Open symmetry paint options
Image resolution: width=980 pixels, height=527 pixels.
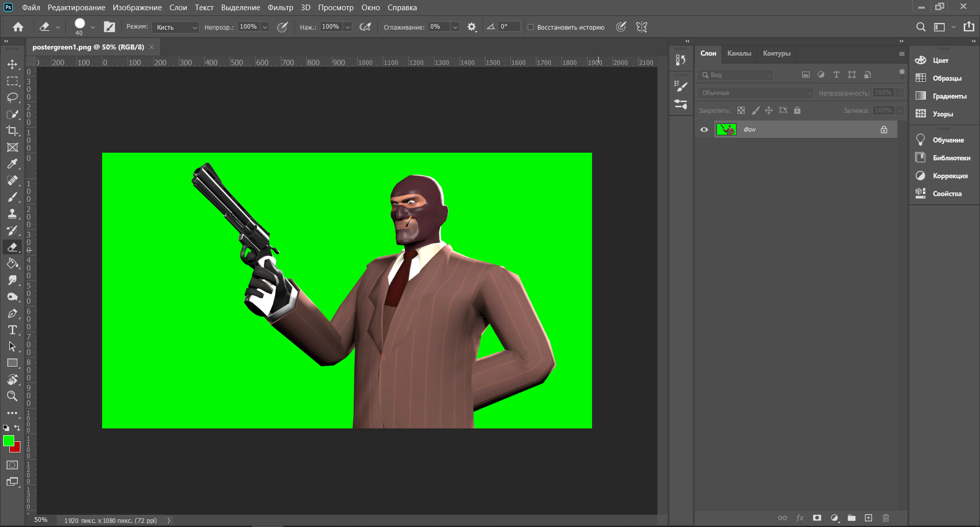[642, 27]
